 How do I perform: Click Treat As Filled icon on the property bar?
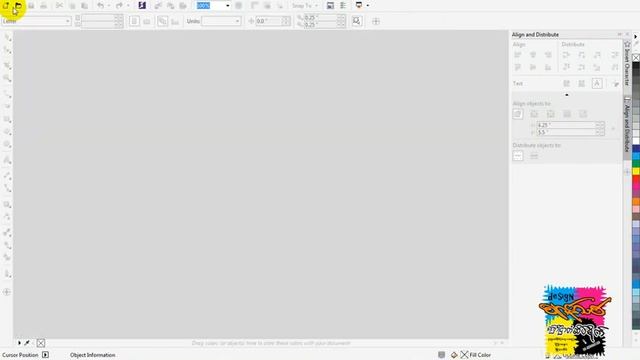point(357,21)
